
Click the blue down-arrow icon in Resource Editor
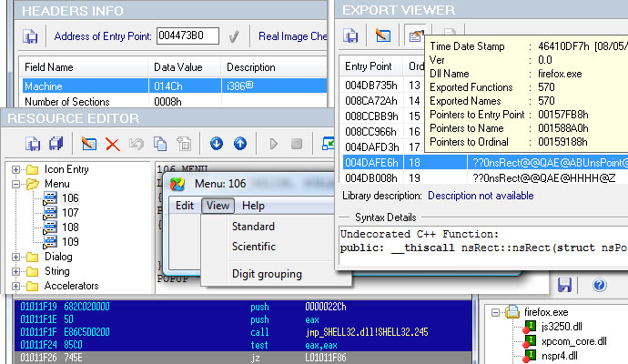(216, 144)
